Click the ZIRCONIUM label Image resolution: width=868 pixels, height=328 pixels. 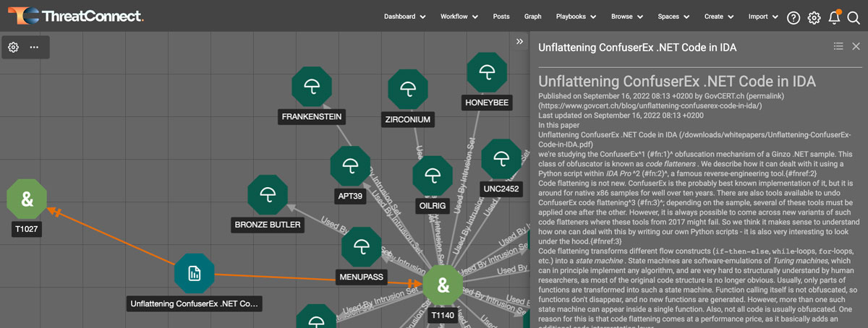[x=408, y=120]
